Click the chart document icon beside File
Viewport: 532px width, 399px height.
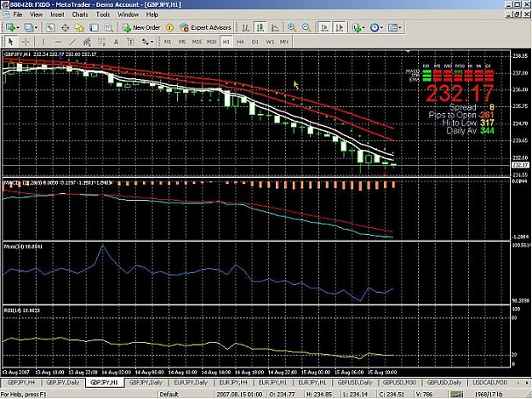pos(6,14)
